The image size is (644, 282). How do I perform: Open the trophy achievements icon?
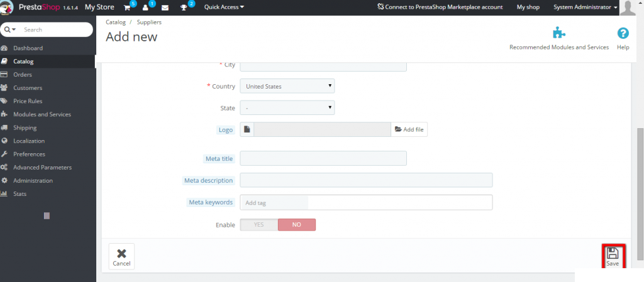pyautogui.click(x=184, y=8)
